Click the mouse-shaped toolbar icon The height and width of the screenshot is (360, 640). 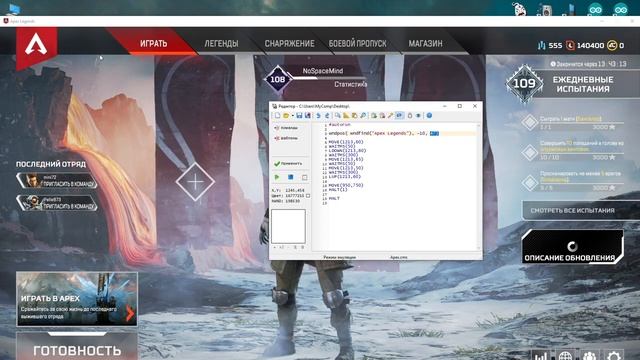pyautogui.click(x=410, y=116)
